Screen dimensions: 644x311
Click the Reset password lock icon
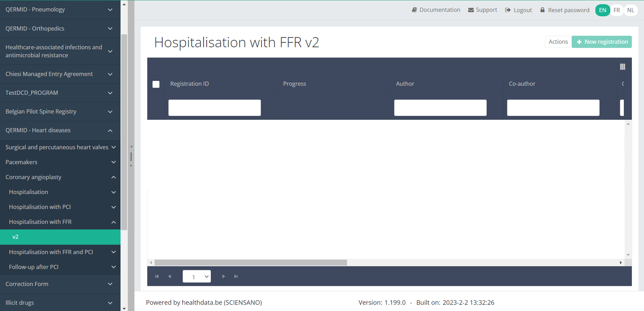coord(542,10)
